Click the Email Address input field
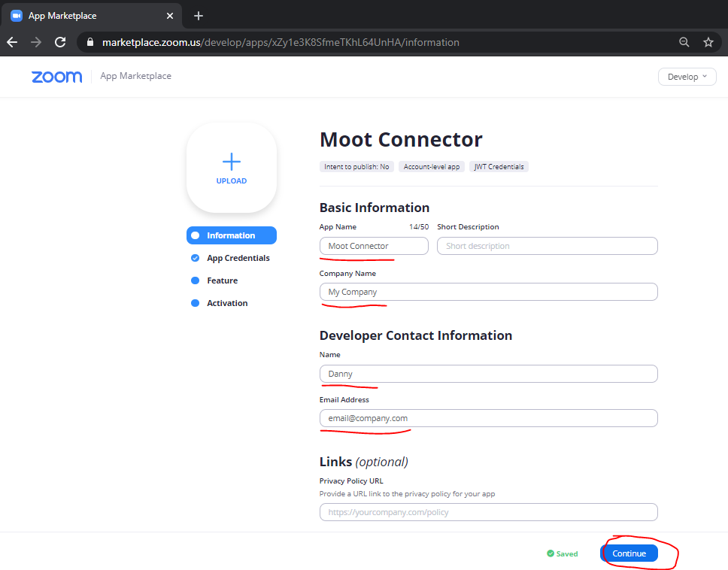Viewport: 728px width, 570px height. 488,418
